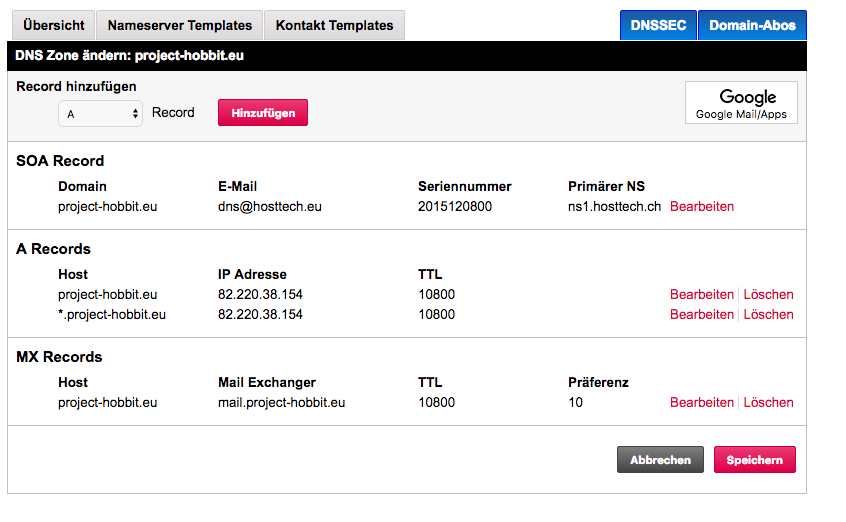Click the SOA email dns@hosttech.eu

(x=270, y=207)
